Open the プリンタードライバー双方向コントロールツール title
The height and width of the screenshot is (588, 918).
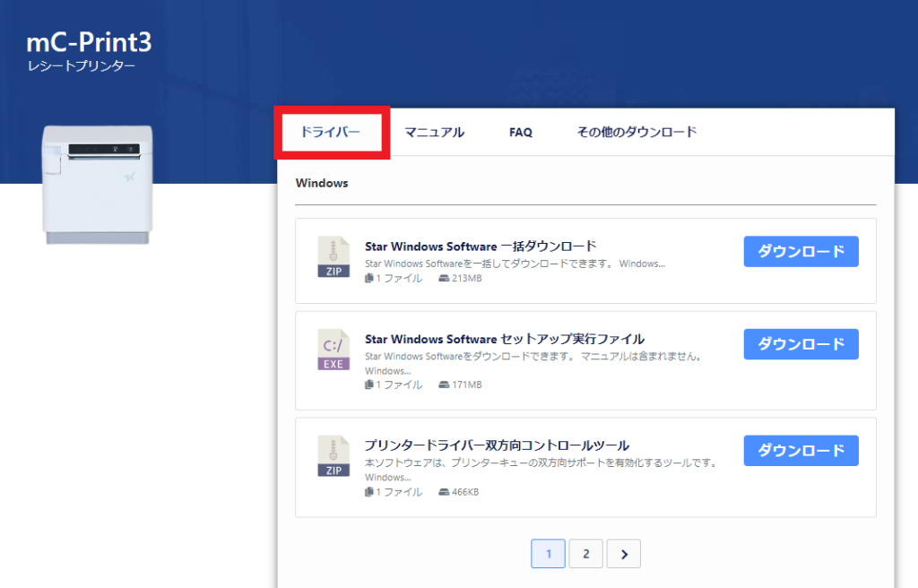497,445
